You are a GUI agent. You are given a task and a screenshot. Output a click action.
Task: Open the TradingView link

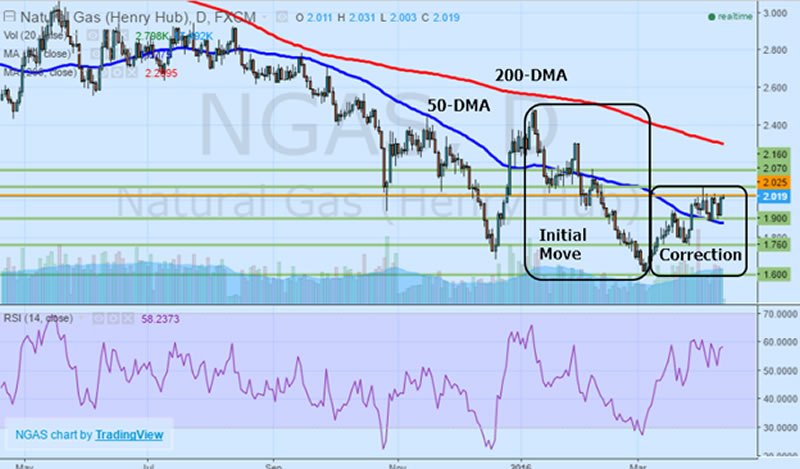[x=129, y=435]
